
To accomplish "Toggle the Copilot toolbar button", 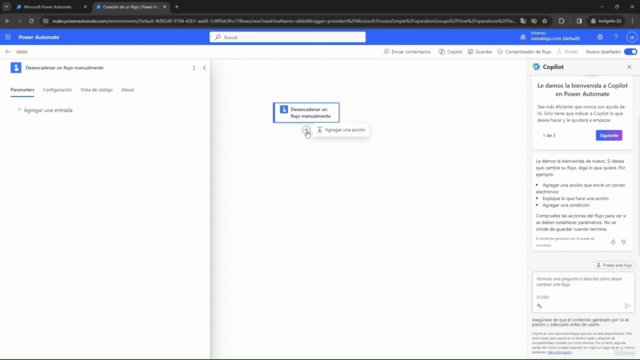I will pos(450,52).
